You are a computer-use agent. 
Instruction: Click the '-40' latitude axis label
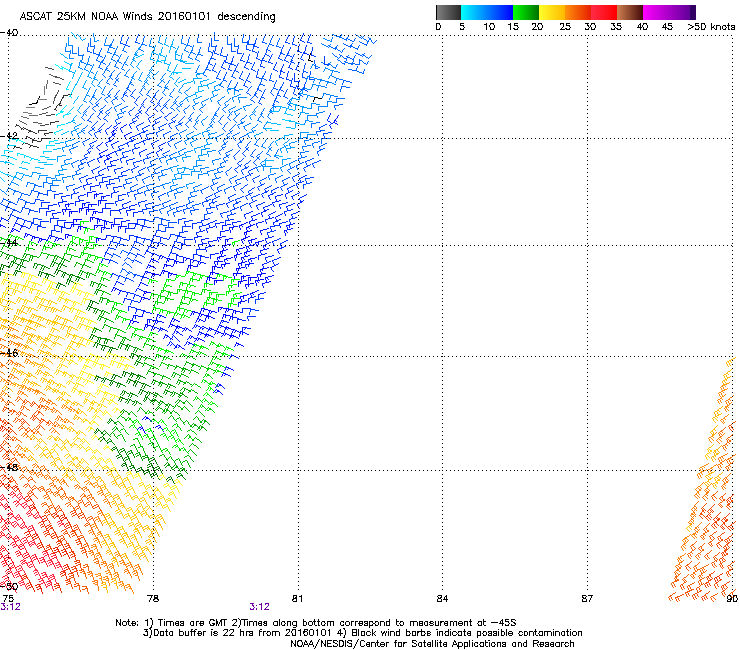[x=9, y=33]
